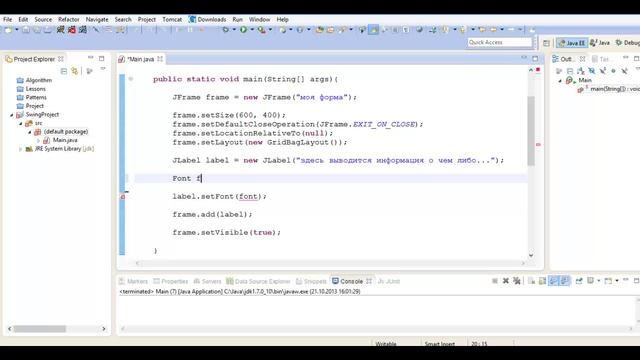
Task: Click the grey Terminate square in Console
Action: tap(495, 281)
